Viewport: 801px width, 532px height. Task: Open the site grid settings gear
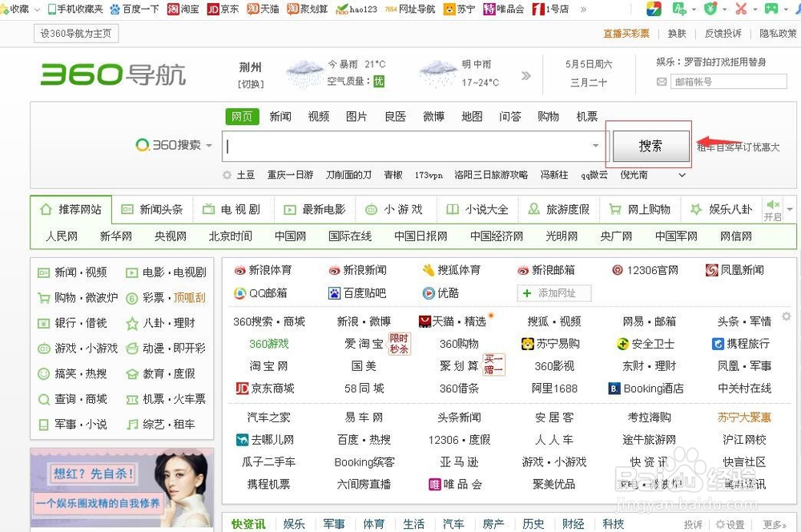pos(787,316)
